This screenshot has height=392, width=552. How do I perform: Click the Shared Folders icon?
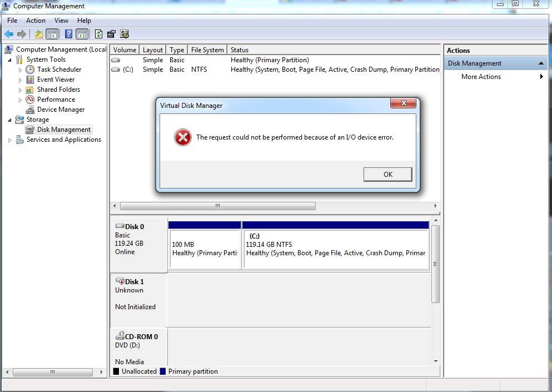(30, 90)
